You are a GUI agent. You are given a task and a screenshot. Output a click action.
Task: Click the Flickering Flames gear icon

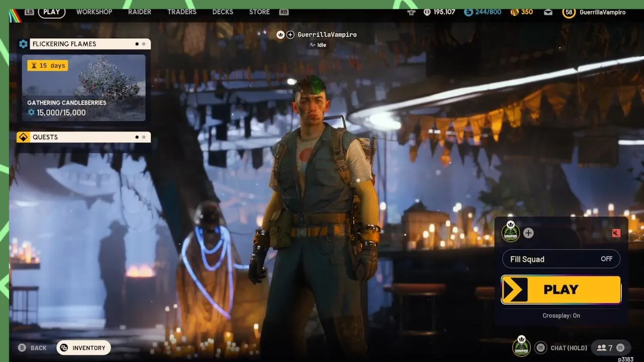tap(23, 44)
